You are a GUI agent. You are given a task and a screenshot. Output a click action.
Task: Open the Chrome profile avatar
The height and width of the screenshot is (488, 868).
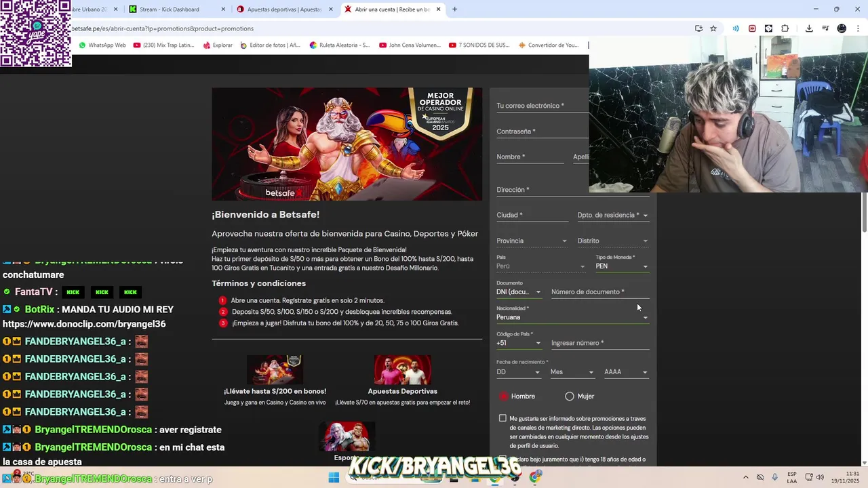842,28
